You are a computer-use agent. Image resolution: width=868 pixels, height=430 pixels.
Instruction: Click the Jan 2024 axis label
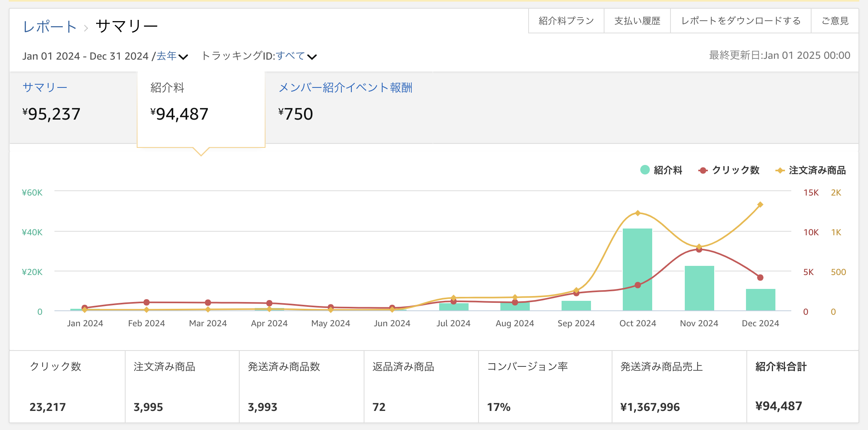click(85, 323)
